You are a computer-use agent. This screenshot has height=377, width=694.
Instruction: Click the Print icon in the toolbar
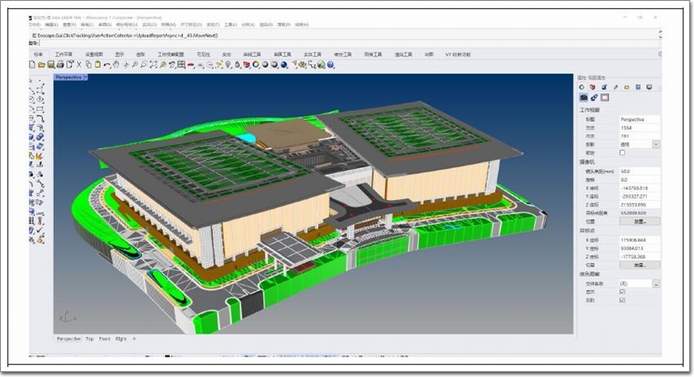[x=60, y=65]
